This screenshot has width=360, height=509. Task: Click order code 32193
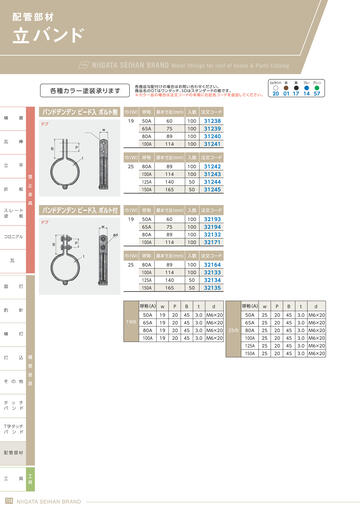212,219
